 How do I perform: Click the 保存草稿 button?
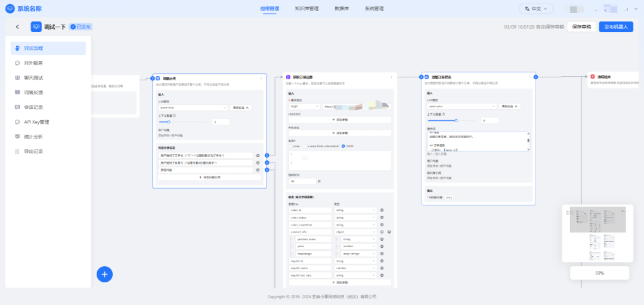(x=581, y=27)
